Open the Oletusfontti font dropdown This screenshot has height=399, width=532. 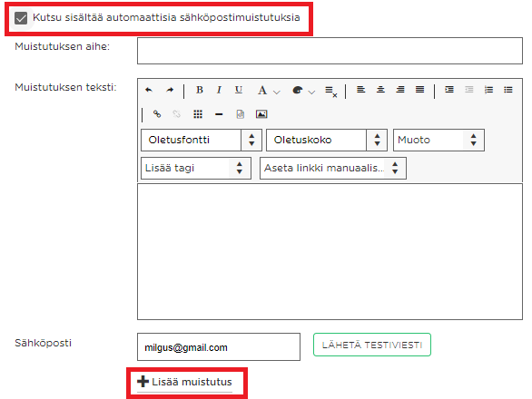point(202,140)
